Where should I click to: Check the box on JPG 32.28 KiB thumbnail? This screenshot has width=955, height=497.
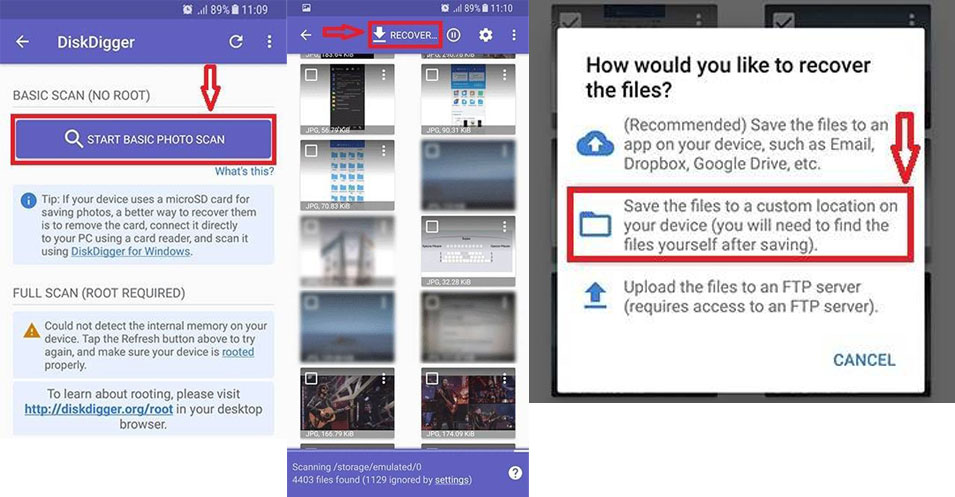coord(432,227)
